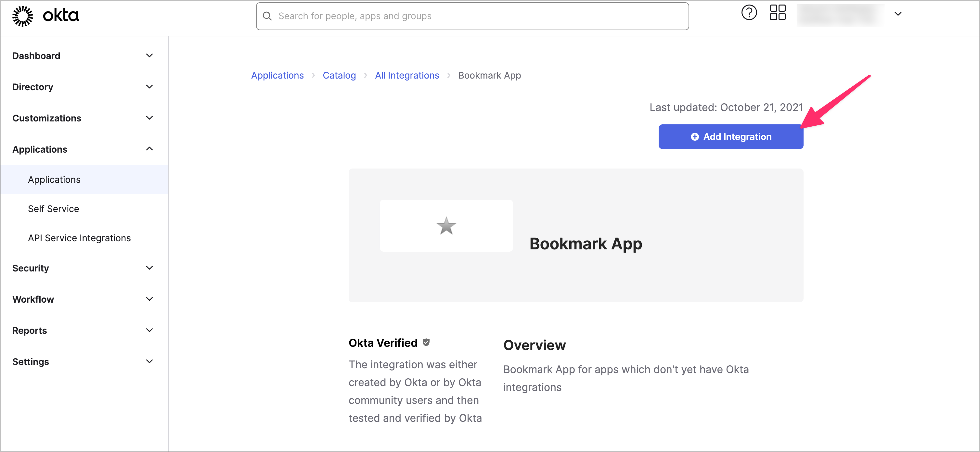Click the Bookmark App star logo
Screen dimensions: 980x452
coord(446,226)
